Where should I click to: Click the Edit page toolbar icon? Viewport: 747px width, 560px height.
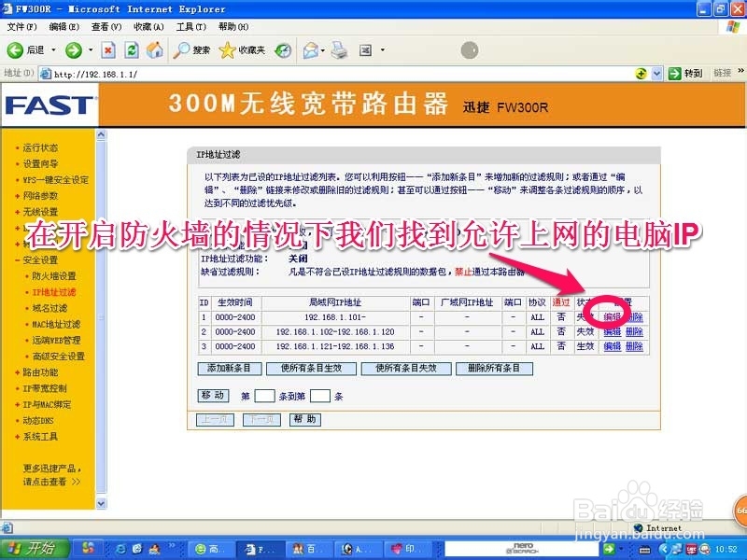365,50
